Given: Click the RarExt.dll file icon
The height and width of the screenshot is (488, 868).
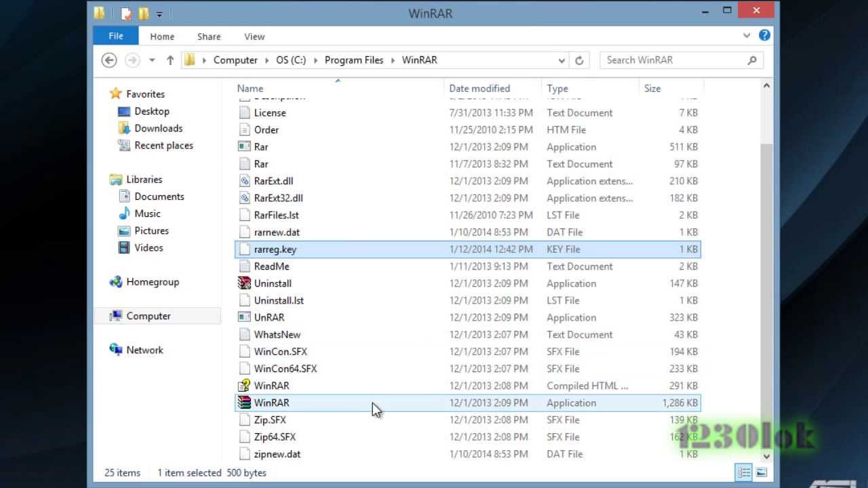Looking at the screenshot, I should (x=244, y=181).
